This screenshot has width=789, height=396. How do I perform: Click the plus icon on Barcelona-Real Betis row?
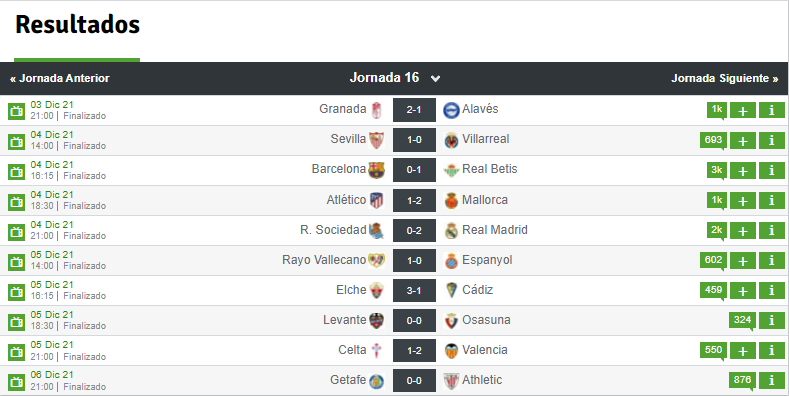pyautogui.click(x=743, y=171)
